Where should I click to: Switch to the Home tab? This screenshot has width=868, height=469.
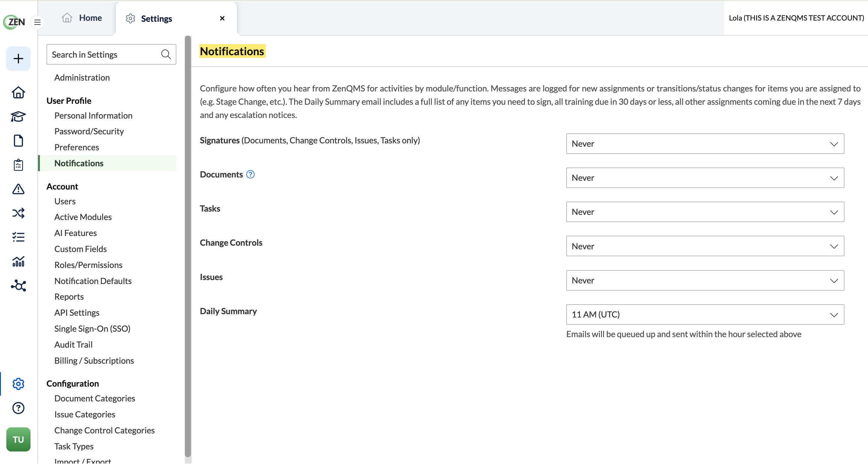pos(82,18)
